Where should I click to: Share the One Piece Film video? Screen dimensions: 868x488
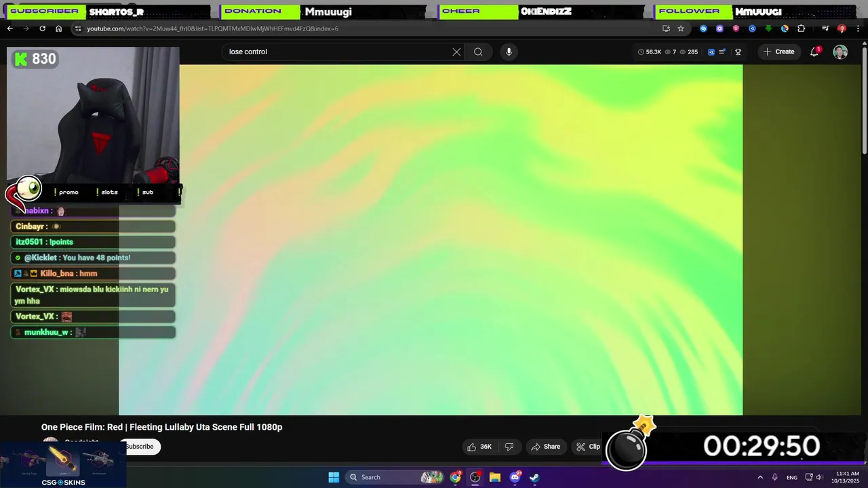(546, 447)
